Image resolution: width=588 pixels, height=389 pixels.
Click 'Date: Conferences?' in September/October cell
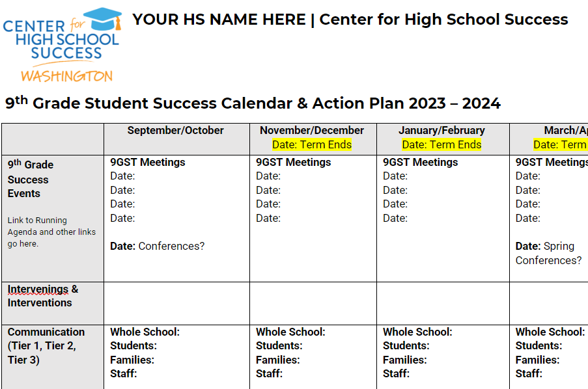pos(158,247)
